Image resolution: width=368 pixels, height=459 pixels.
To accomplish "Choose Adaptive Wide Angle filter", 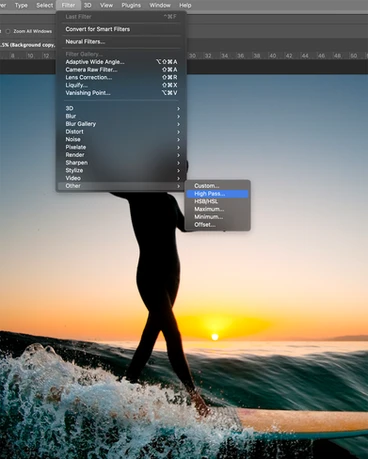I will click(x=121, y=62).
